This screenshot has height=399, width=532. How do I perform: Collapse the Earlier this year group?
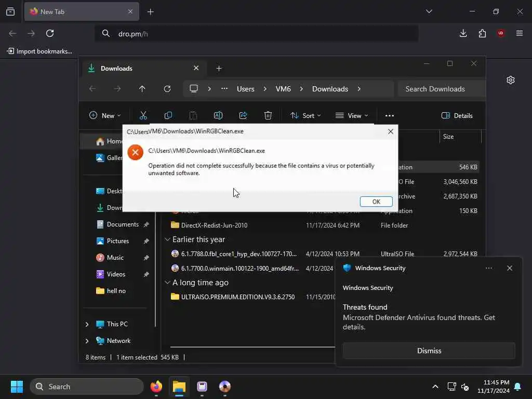pyautogui.click(x=167, y=240)
